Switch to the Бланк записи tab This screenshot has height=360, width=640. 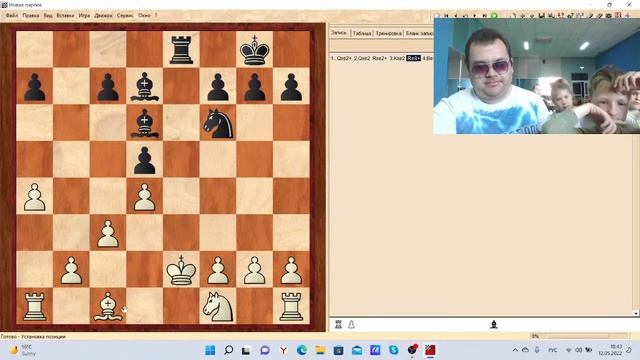click(419, 33)
